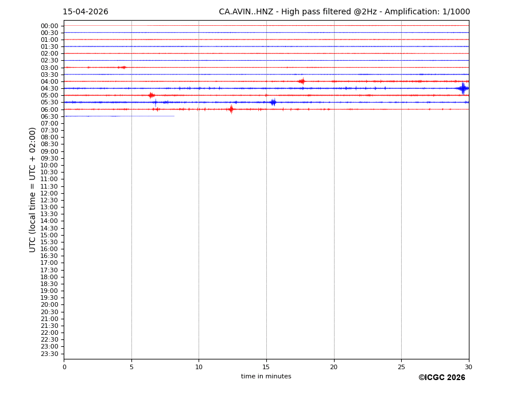Click the end of the 06:30 partial trace

tap(174, 116)
